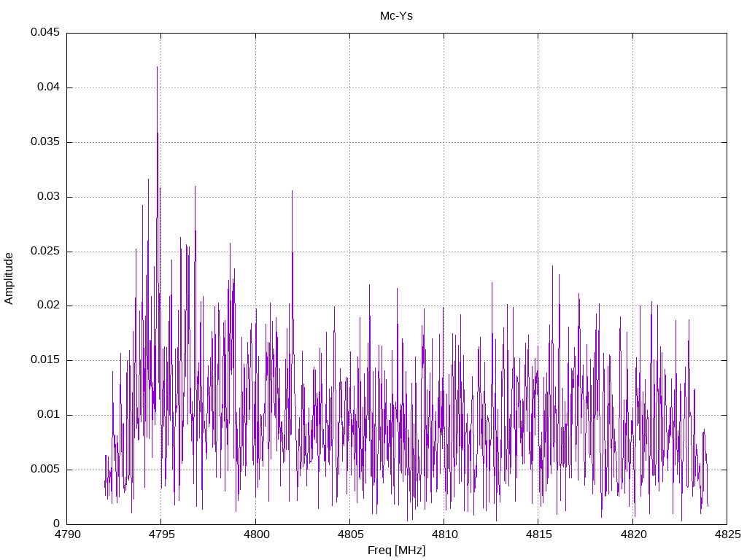747x560 pixels.
Task: Select the 4820 x-axis tick label
Action: click(x=632, y=535)
